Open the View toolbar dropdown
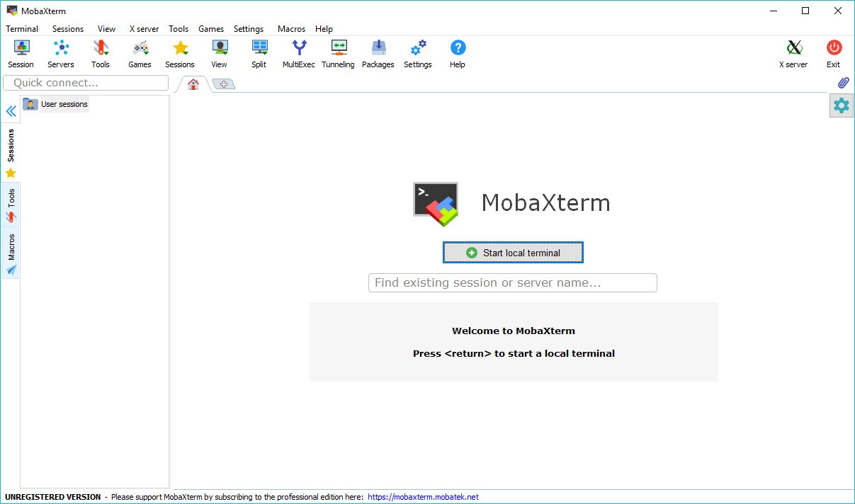 click(220, 54)
